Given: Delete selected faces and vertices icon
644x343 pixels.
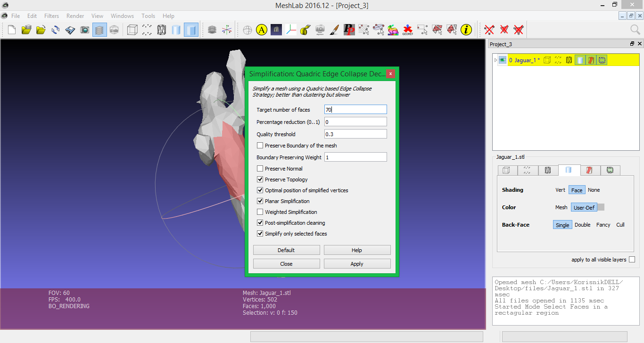Looking at the screenshot, I should (519, 30).
